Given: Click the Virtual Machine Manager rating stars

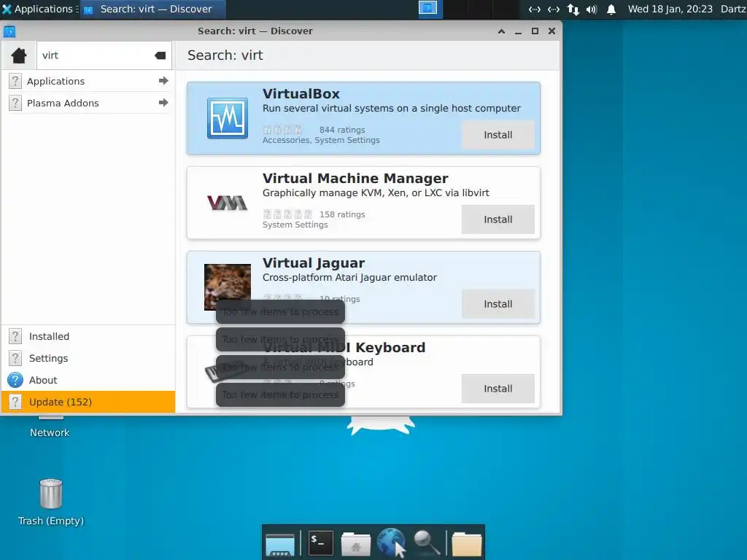Looking at the screenshot, I should click(x=287, y=214).
